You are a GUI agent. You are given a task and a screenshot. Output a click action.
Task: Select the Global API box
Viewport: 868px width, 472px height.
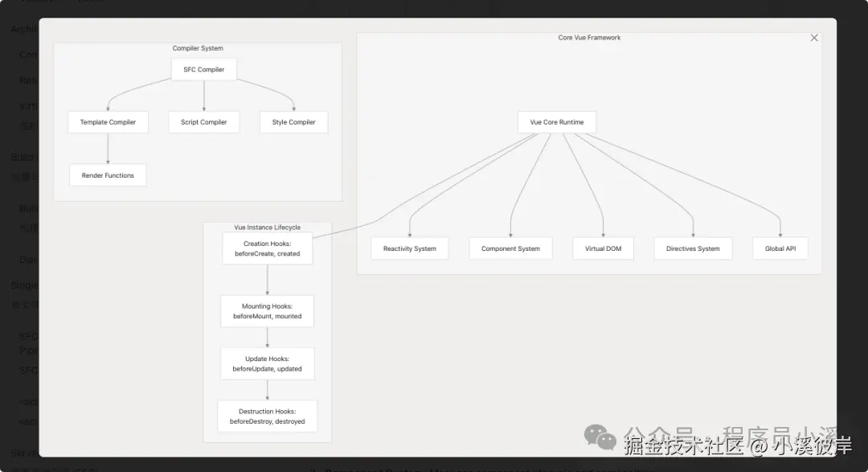point(780,248)
